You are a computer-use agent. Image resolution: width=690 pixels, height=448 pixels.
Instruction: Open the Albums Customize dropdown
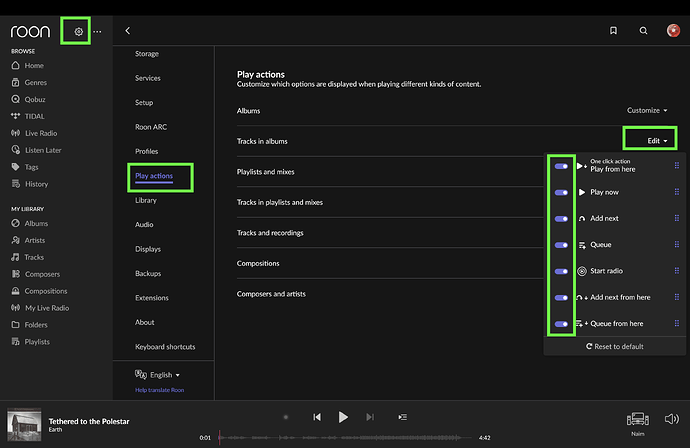[647, 110]
